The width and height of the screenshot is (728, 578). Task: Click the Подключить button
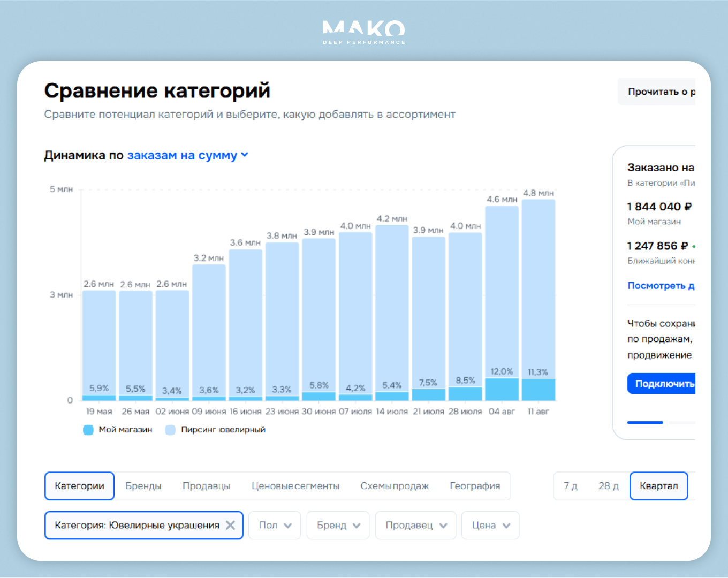pos(662,384)
